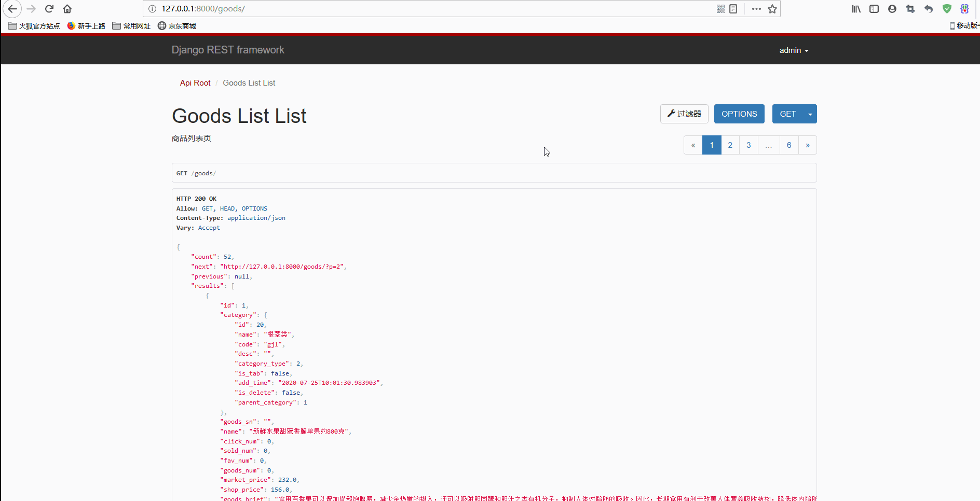
Task: Reload the goods page with refresh button
Action: pos(49,9)
